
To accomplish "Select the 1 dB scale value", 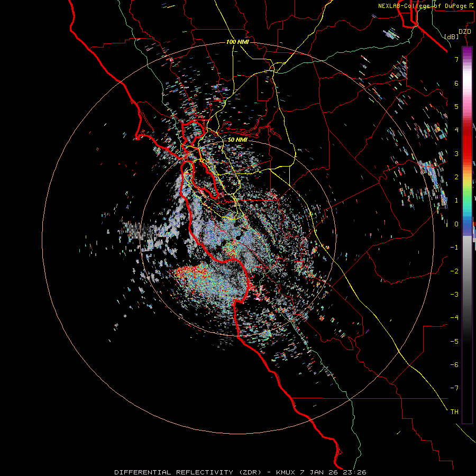I will 456,200.
